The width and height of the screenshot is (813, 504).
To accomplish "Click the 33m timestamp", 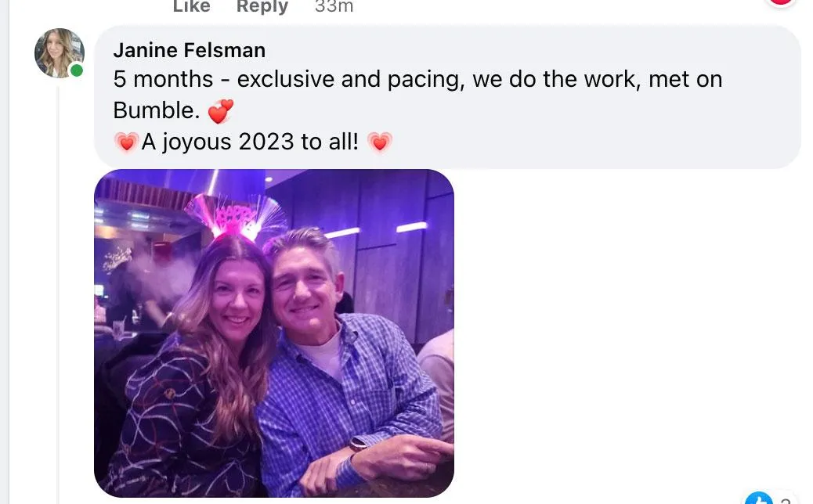I will coord(334,6).
